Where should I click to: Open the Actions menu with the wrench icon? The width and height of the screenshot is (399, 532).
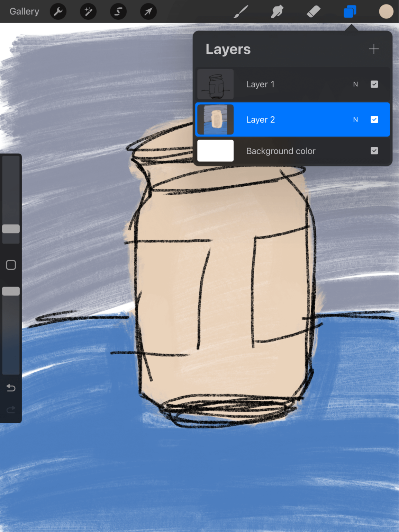tap(58, 11)
